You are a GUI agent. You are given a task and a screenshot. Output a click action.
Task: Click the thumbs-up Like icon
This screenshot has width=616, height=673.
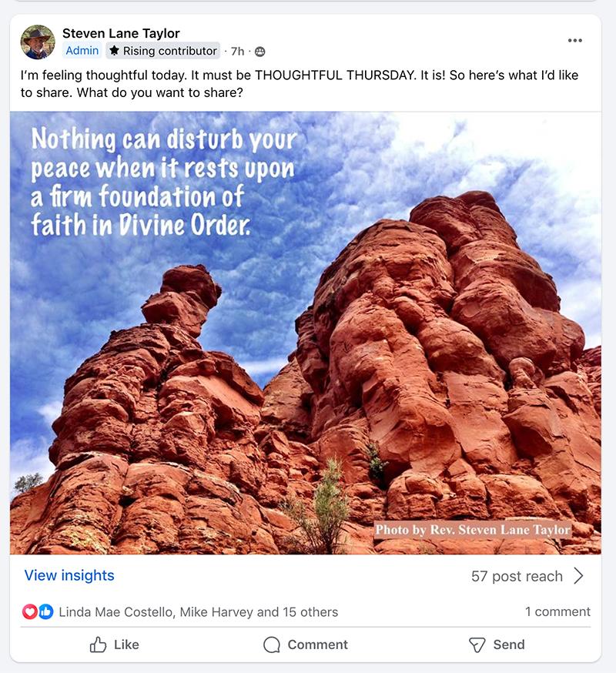98,645
